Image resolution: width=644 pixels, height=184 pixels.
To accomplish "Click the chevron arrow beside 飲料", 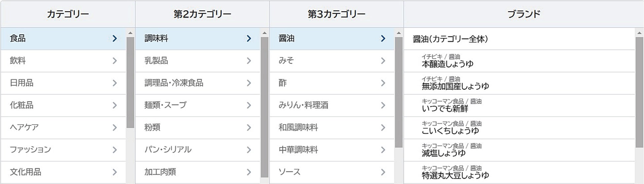I will (115, 61).
